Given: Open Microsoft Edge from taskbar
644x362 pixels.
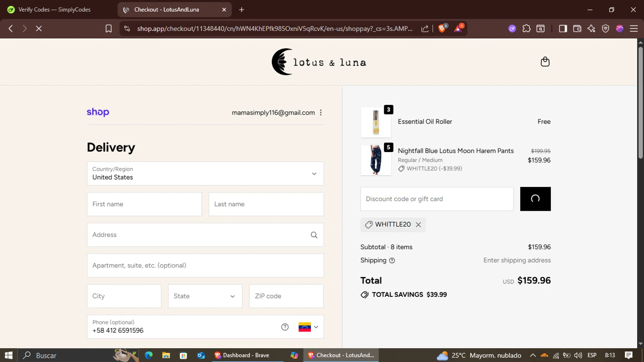Looking at the screenshot, I should click(149, 355).
